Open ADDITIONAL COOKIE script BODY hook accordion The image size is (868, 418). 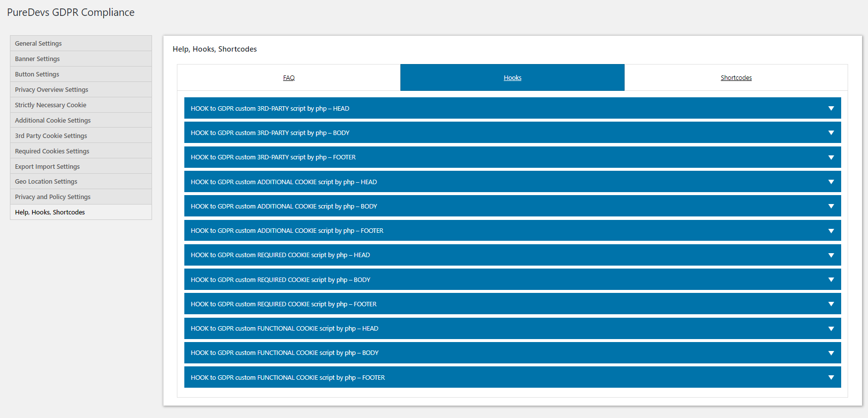pyautogui.click(x=512, y=206)
